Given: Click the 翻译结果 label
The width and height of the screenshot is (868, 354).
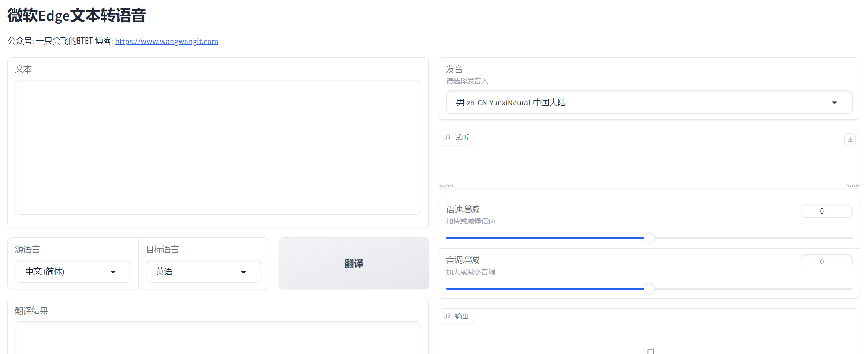Looking at the screenshot, I should (32, 311).
